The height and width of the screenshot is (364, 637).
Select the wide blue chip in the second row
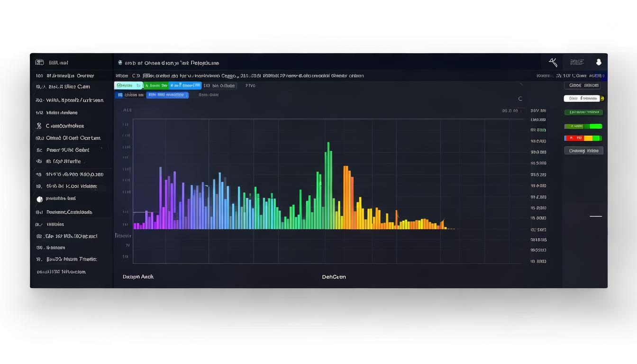click(x=167, y=95)
